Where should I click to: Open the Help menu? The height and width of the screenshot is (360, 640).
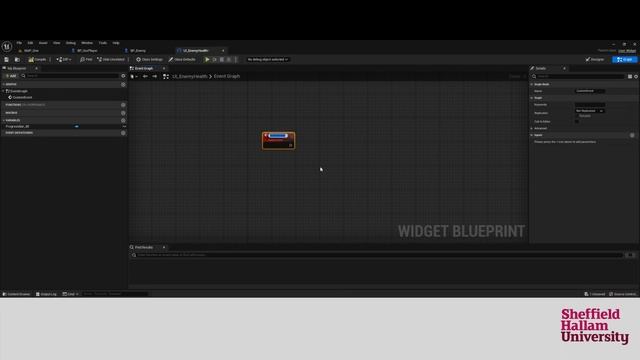[116, 43]
